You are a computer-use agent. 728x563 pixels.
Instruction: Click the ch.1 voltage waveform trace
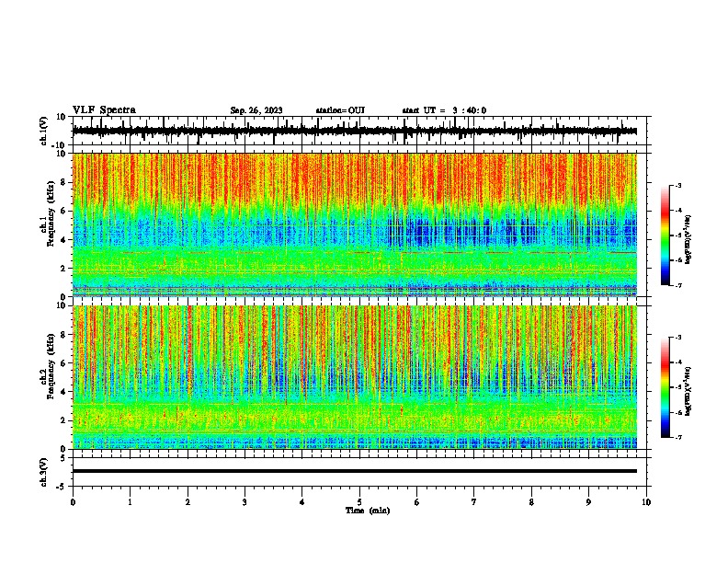354,131
